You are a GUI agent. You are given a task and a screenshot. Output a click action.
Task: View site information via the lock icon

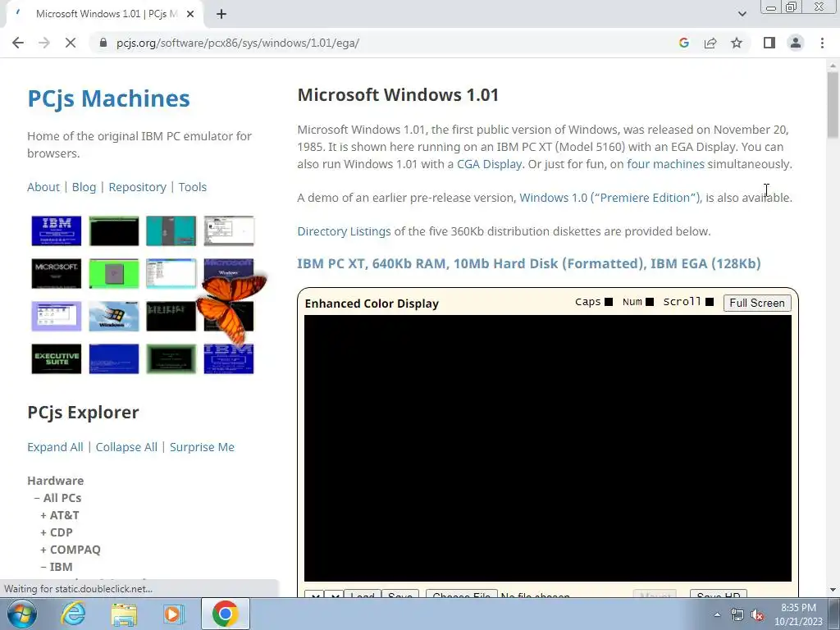103,43
